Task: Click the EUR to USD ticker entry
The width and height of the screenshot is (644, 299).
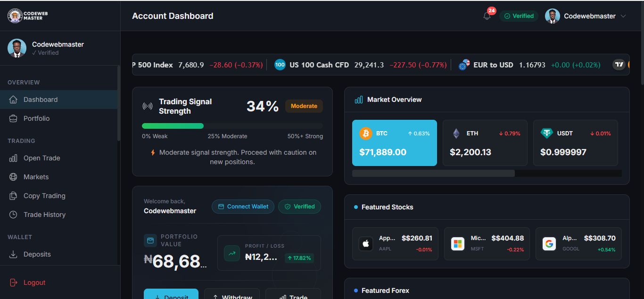Action: point(529,65)
